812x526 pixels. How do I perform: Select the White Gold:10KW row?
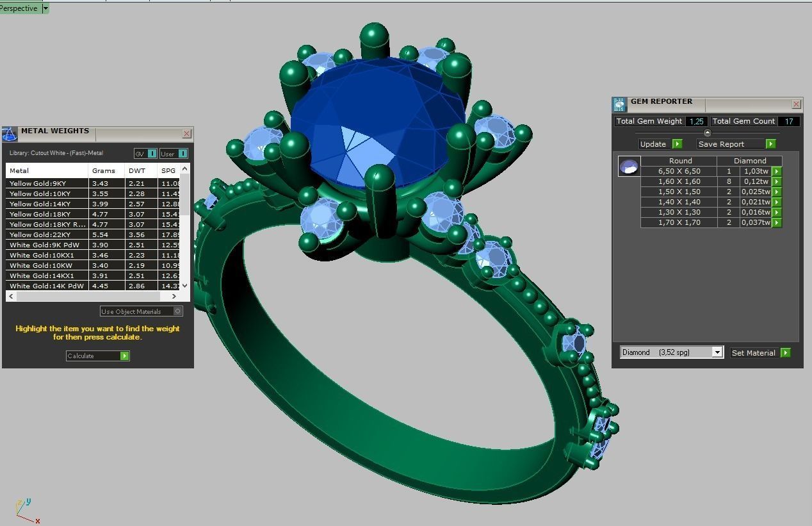pyautogui.click(x=93, y=265)
